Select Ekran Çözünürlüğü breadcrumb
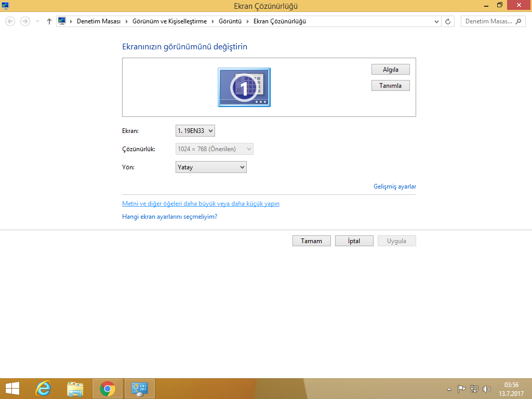This screenshot has width=532, height=399. coord(280,21)
